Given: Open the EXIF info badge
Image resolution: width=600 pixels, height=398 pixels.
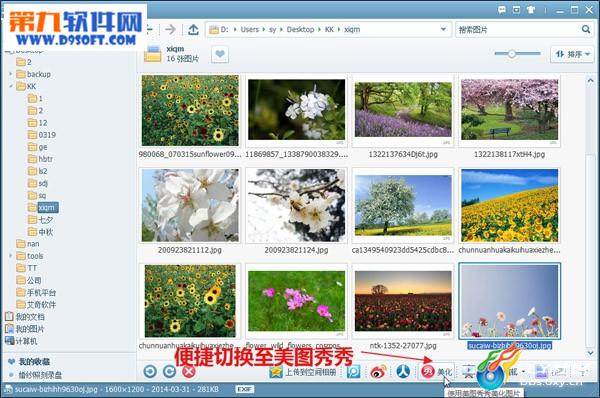Looking at the screenshot, I should pyautogui.click(x=245, y=389).
